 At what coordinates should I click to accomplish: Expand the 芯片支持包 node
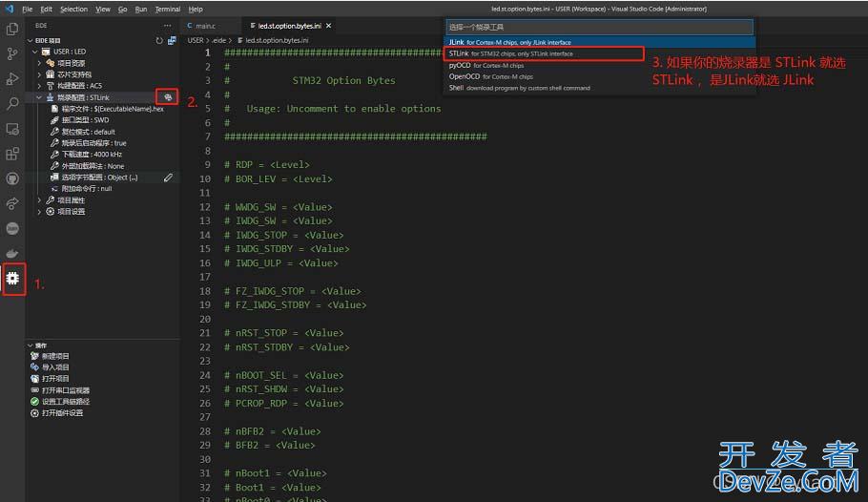(x=39, y=74)
